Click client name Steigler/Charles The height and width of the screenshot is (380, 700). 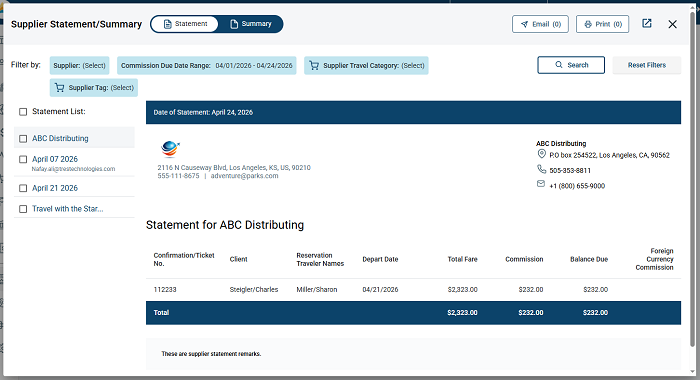254,290
